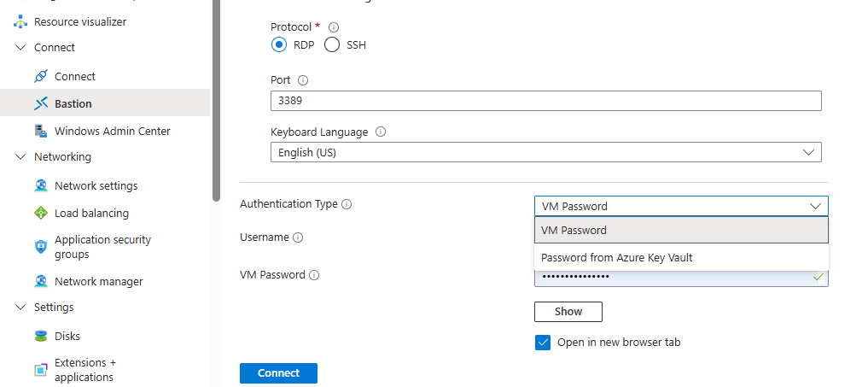Click the Load balancing icon
This screenshot has width=868, height=387.
pyautogui.click(x=40, y=213)
